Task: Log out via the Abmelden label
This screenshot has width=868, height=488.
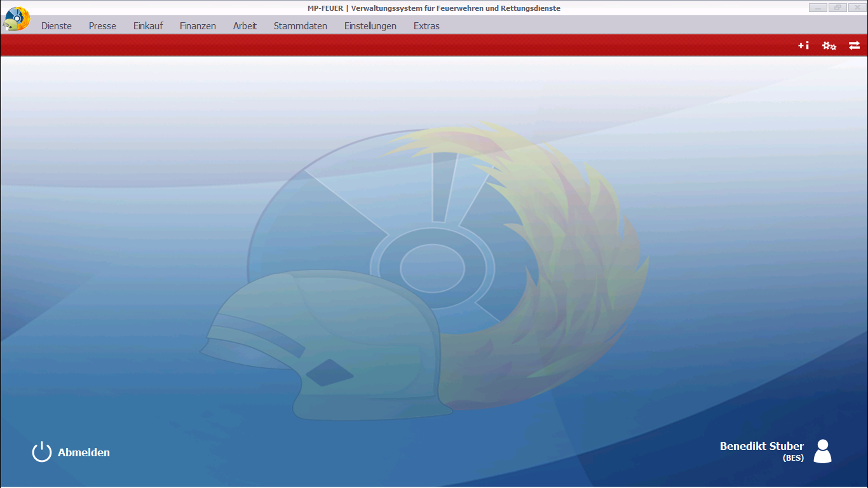Action: 84,452
